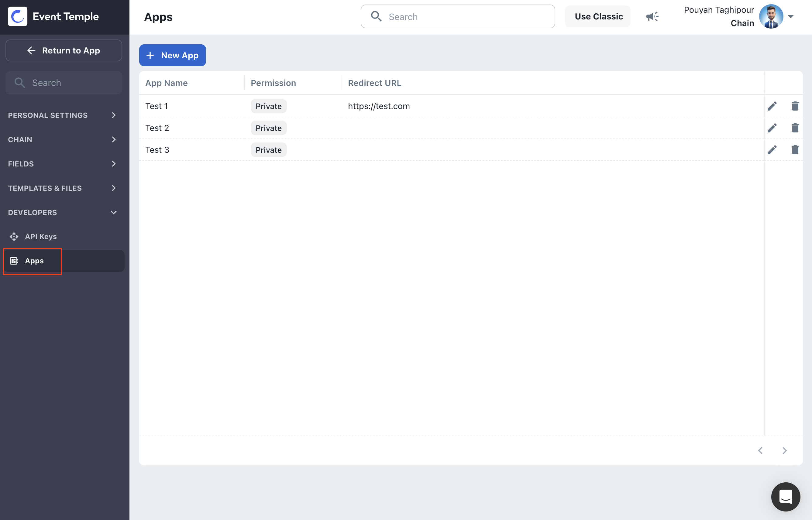The image size is (812, 520).
Task: Expand the Chain section
Action: [x=63, y=139]
